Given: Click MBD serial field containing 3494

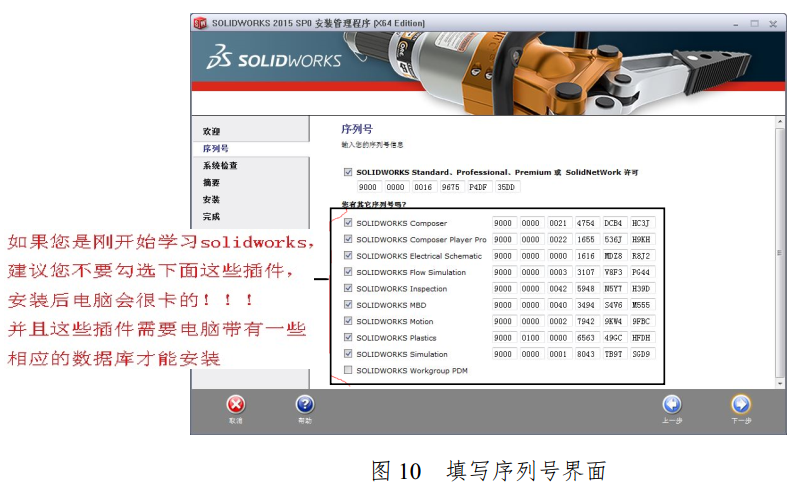Looking at the screenshot, I should click(586, 305).
